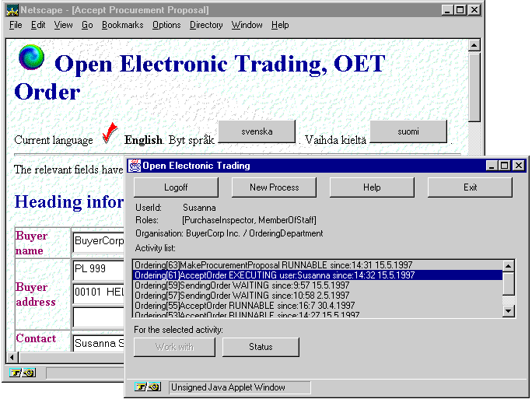The height and width of the screenshot is (399, 532).
Task: Select Ordering[55]AcceptOrder RUNNABLE row
Action: coord(317,306)
